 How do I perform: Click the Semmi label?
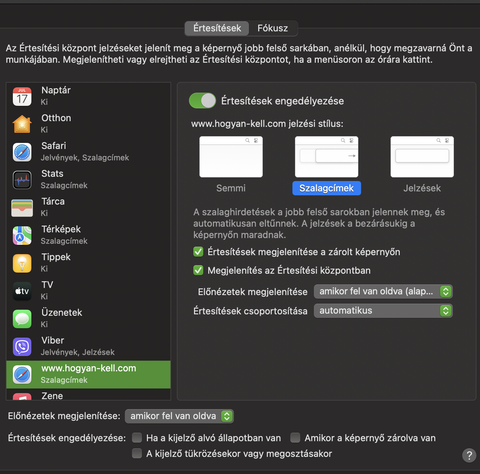tap(231, 188)
